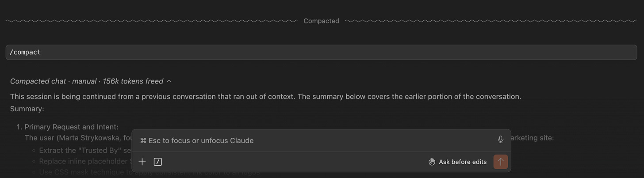Click the 156k tokens freed text
Viewport: 644px width, 178px height.
pos(133,81)
